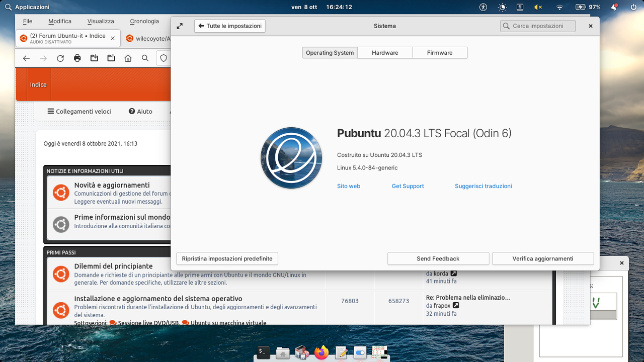This screenshot has width=644, height=362.
Task: Open Prime informazioni sul mondo section
Action: click(122, 217)
